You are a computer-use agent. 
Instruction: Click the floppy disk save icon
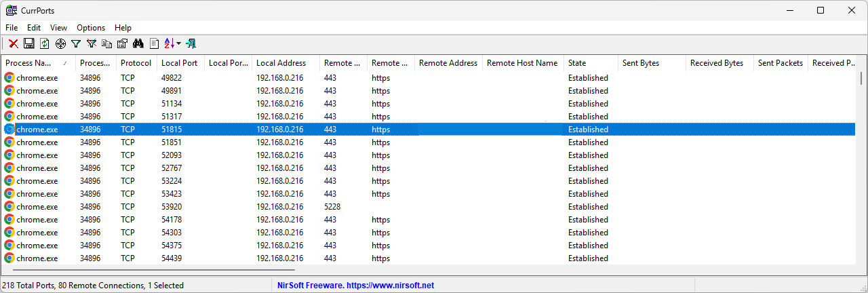coord(28,43)
